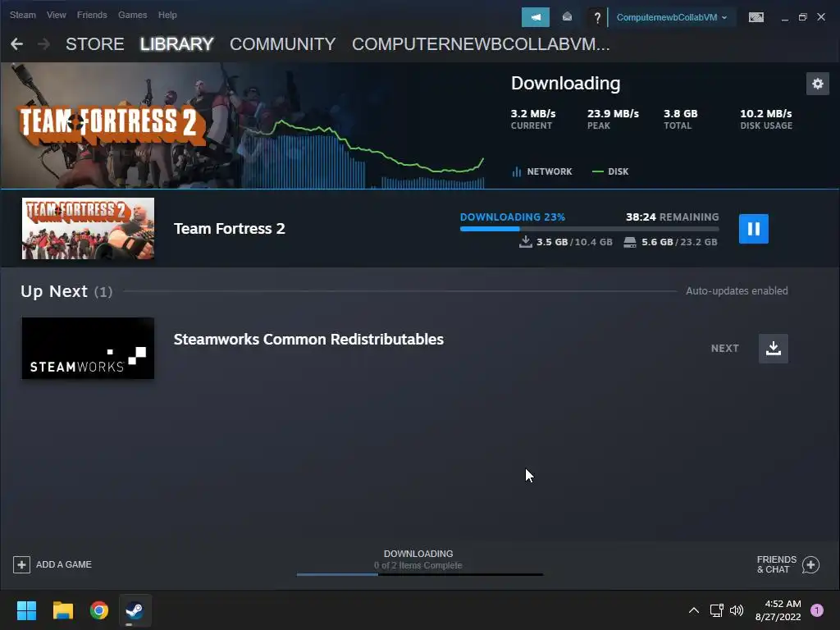Click the 3.2 MB/s CURRENT stat
The width and height of the screenshot is (840, 630).
pos(533,119)
